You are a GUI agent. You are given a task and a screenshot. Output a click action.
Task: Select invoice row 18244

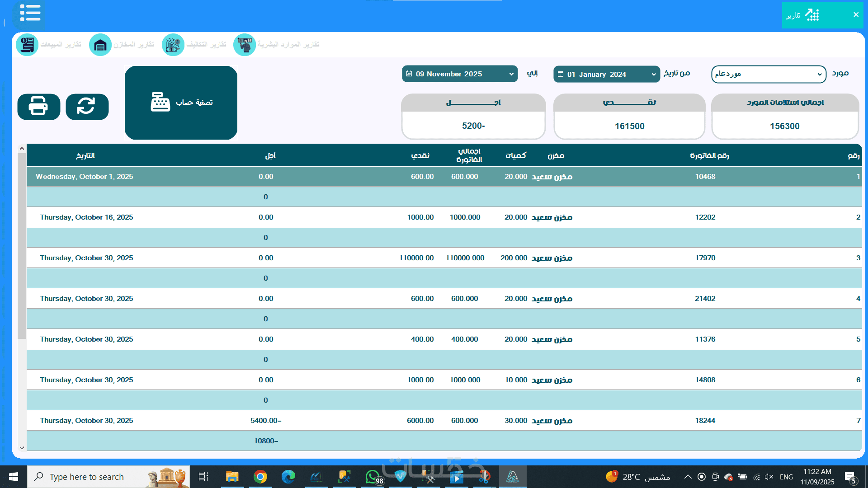[x=705, y=421]
